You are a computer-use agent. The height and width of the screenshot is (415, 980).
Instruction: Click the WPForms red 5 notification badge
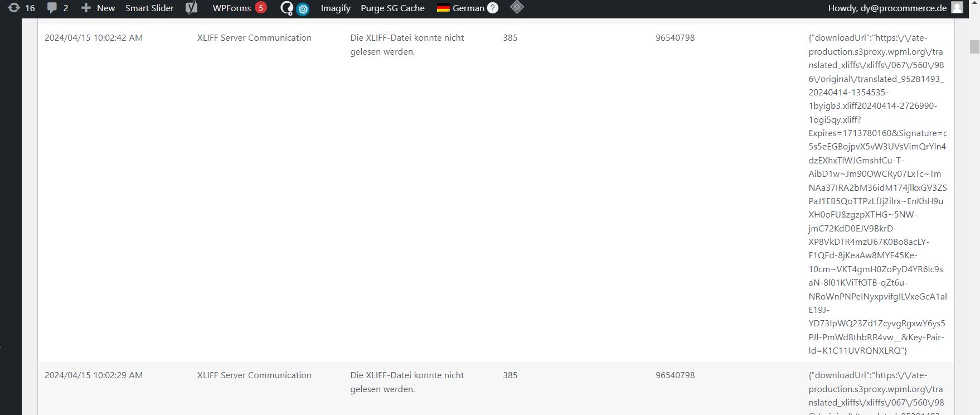[x=260, y=8]
